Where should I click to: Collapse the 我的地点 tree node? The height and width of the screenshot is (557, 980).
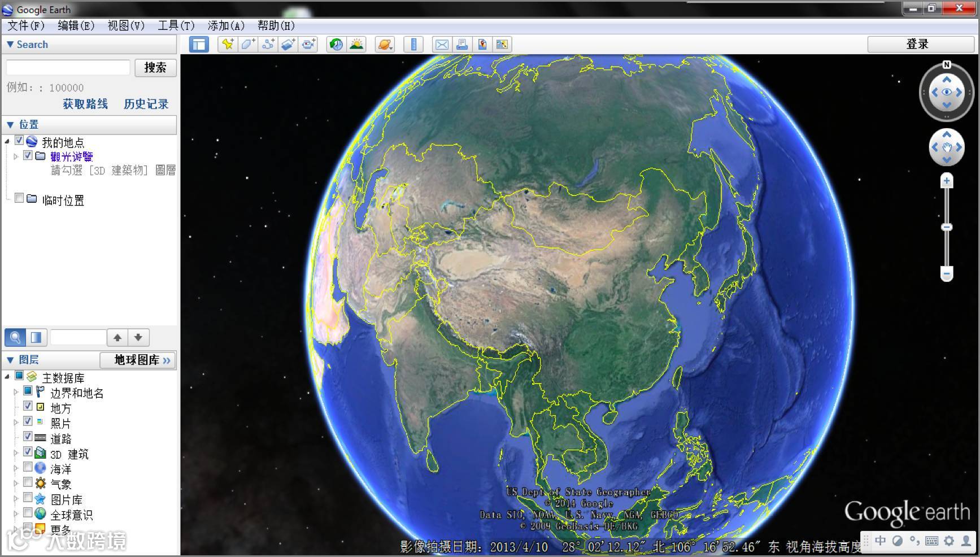[7, 141]
